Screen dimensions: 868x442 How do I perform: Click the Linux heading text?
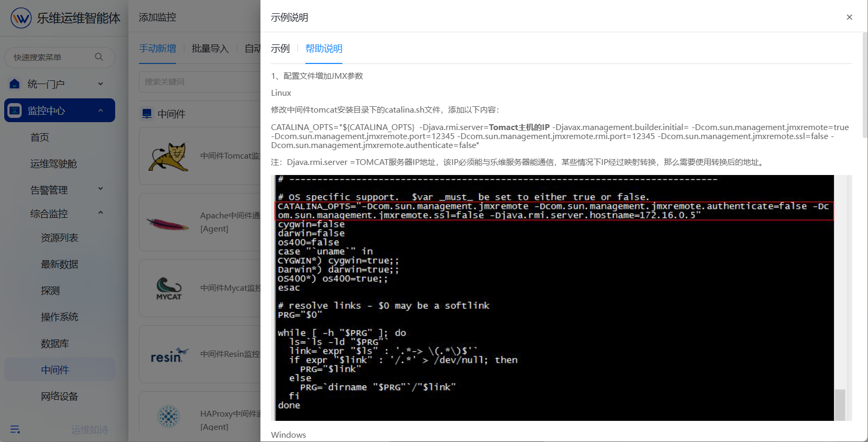[281, 93]
